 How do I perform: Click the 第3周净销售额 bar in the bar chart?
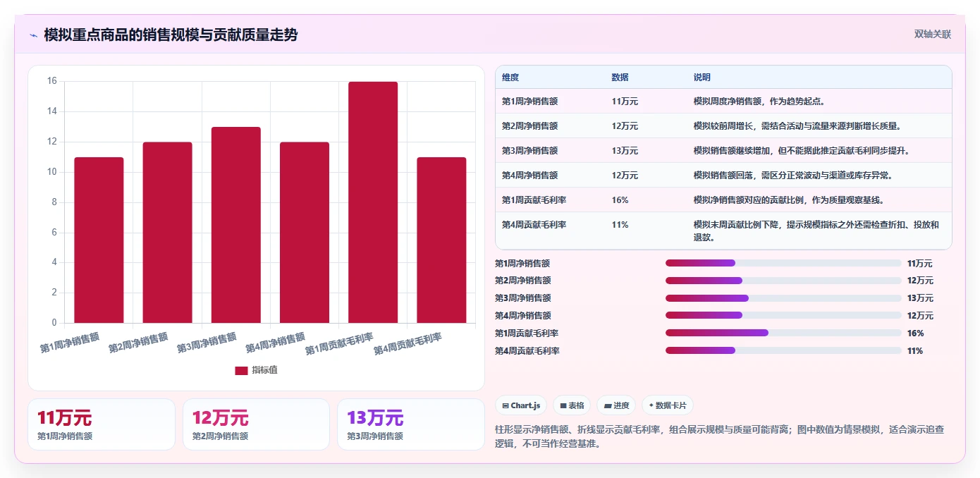pyautogui.click(x=236, y=225)
